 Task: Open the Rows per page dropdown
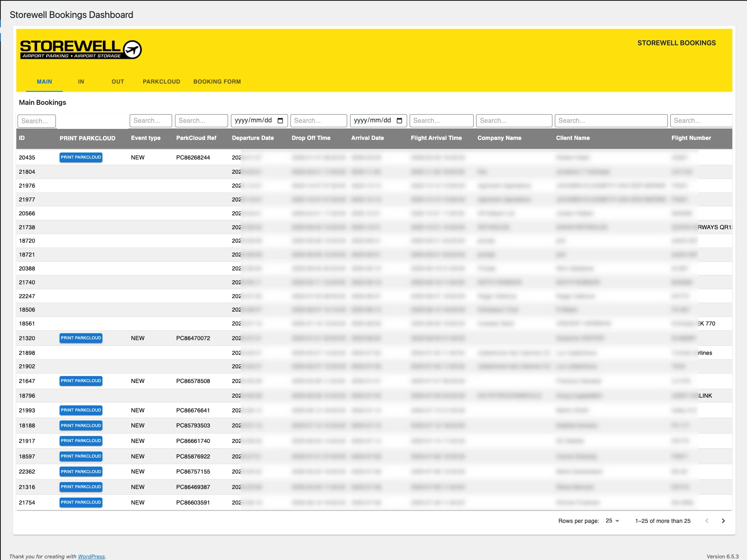pos(612,521)
